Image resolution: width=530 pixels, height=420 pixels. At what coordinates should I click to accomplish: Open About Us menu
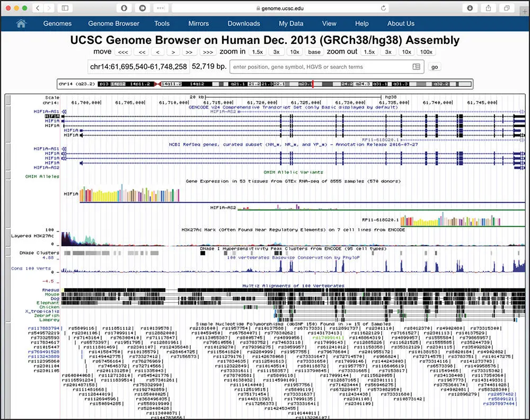click(x=401, y=23)
